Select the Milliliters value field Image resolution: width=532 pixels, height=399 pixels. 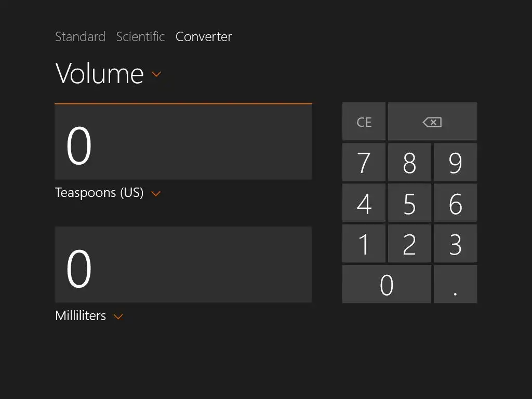click(x=183, y=264)
